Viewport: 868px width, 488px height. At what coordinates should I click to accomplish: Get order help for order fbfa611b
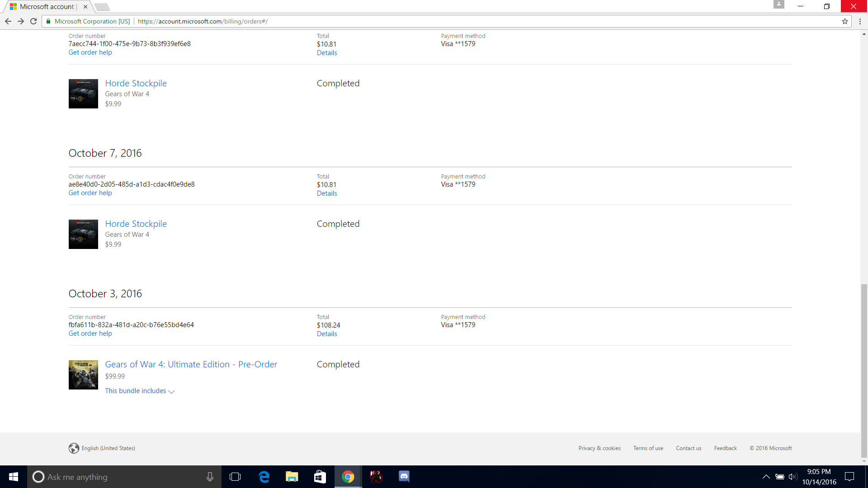pyautogui.click(x=90, y=333)
